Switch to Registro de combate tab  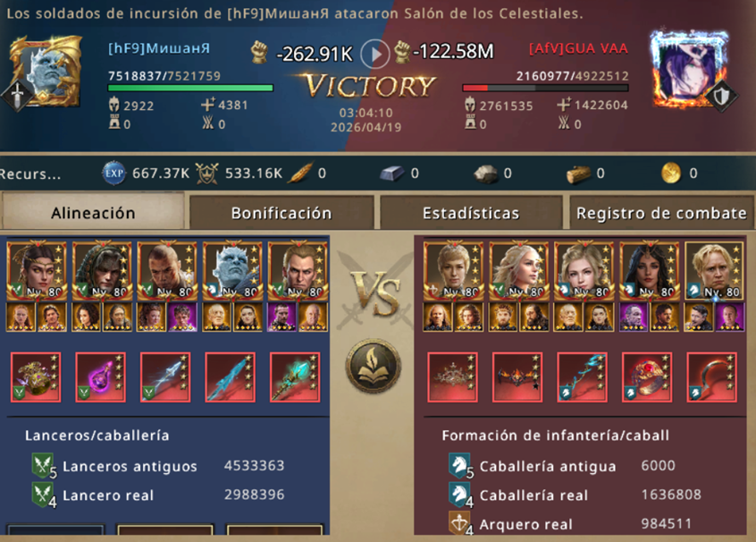click(661, 212)
